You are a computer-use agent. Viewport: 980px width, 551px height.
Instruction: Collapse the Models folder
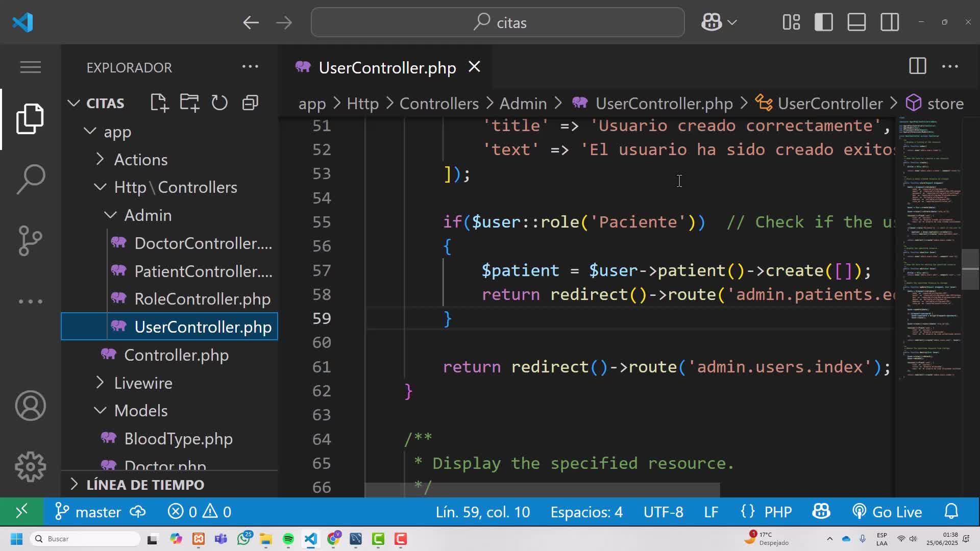(100, 411)
